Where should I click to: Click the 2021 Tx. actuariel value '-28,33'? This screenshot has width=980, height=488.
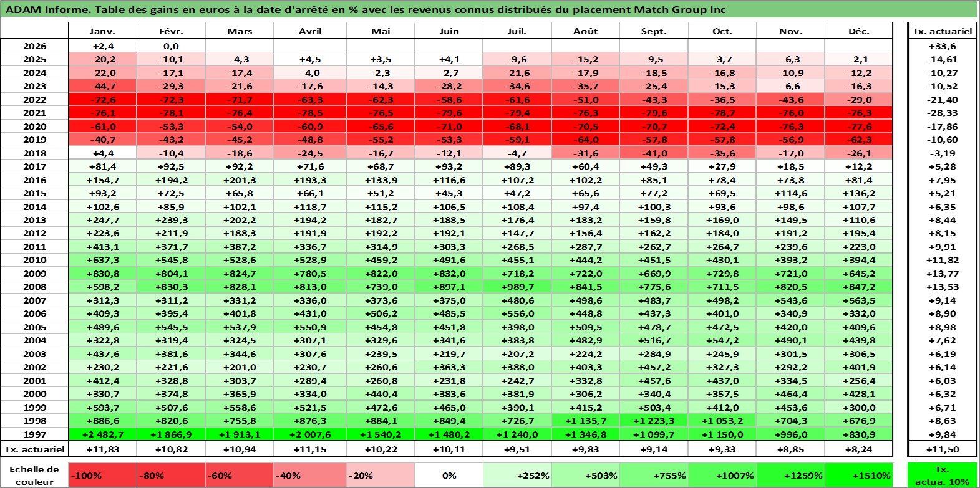coord(942,113)
